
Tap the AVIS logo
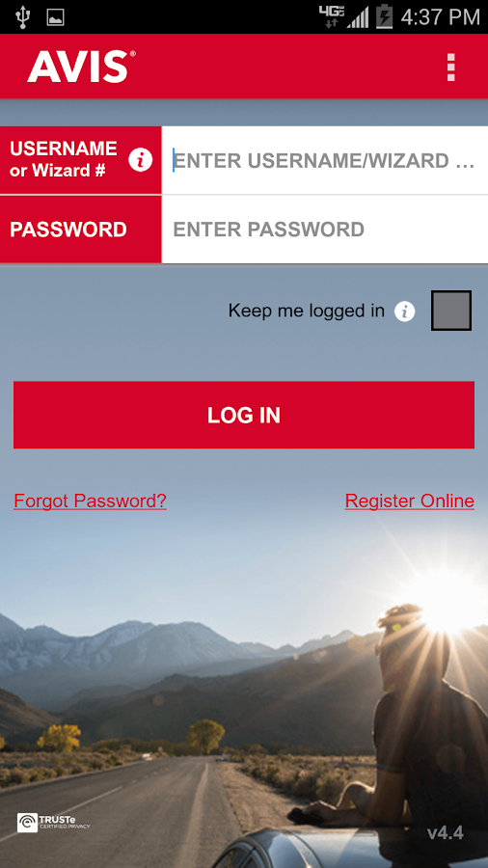point(81,67)
